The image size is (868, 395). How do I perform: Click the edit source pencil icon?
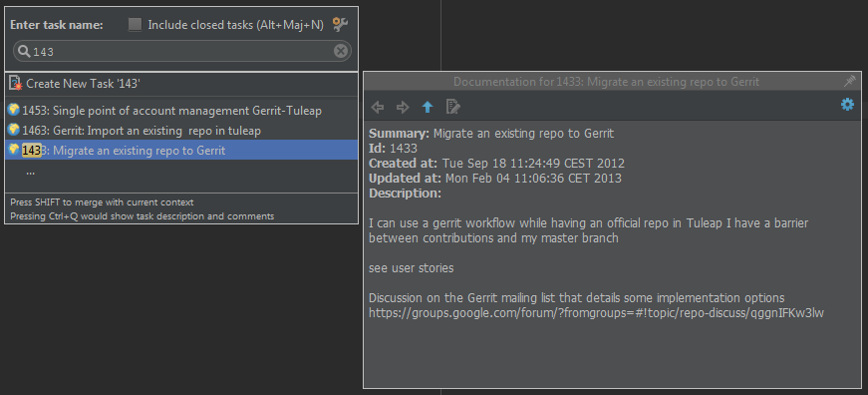(x=452, y=107)
